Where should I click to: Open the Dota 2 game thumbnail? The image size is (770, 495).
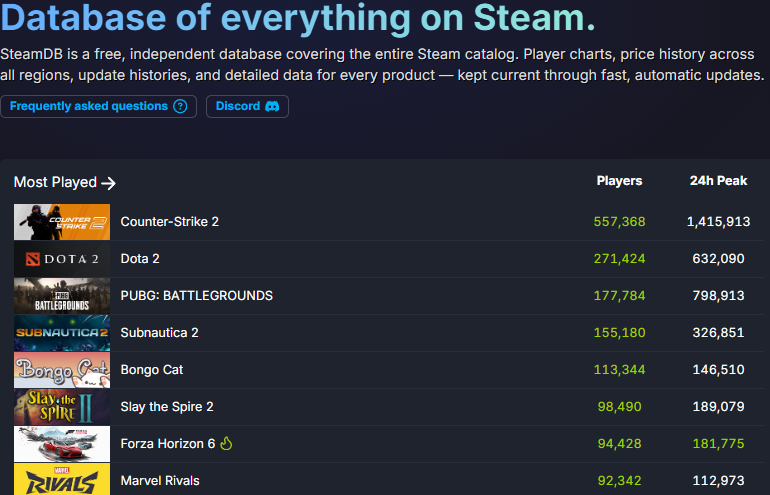coord(62,259)
